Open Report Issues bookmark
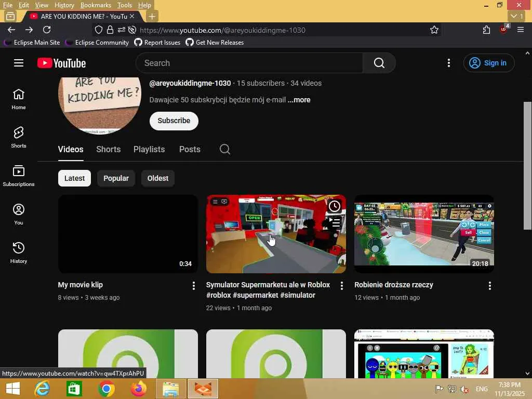 pos(157,43)
